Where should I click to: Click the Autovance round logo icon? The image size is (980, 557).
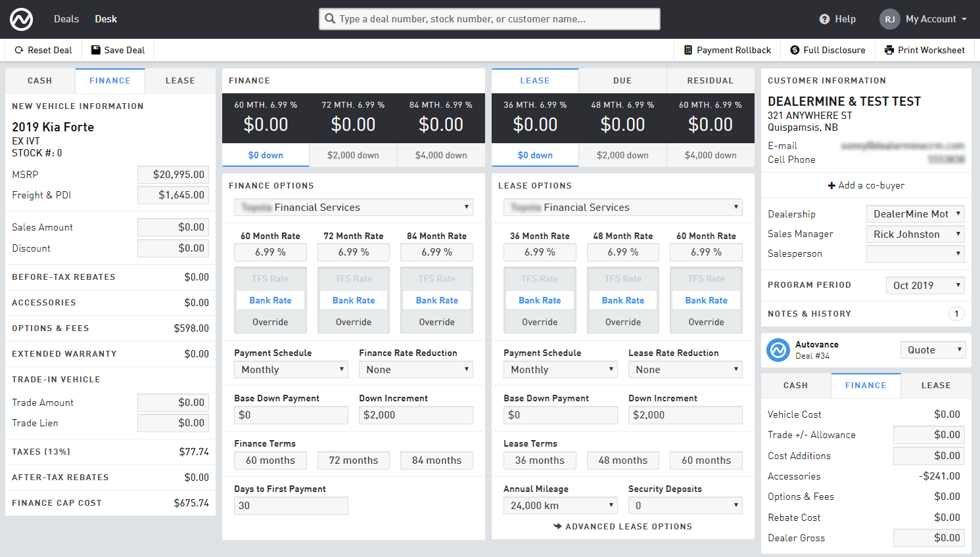[778, 350]
